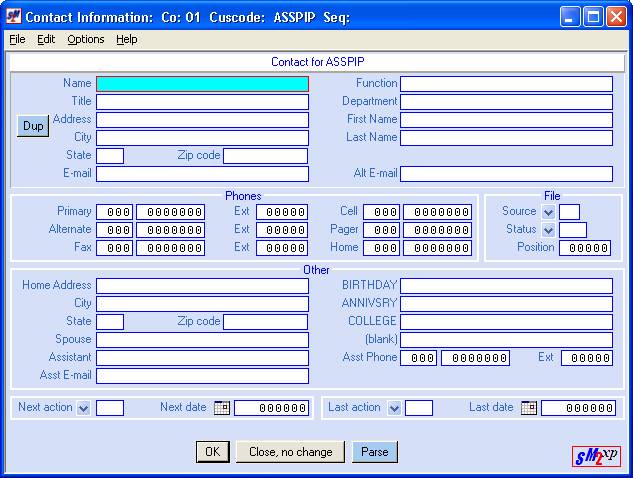This screenshot has height=478, width=633.
Task: Click the Position field
Action: point(585,248)
